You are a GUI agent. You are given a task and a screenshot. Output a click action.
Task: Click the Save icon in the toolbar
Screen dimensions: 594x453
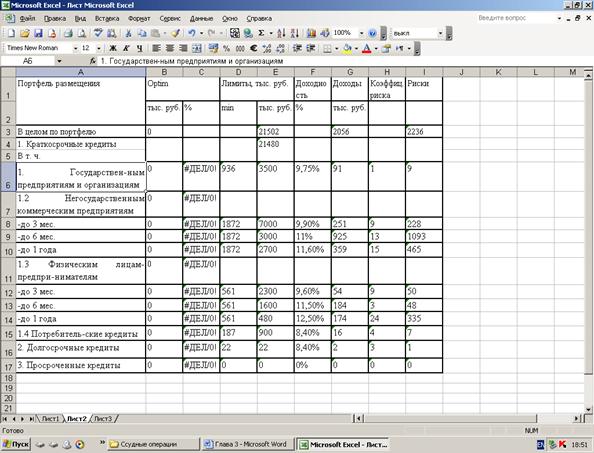38,33
